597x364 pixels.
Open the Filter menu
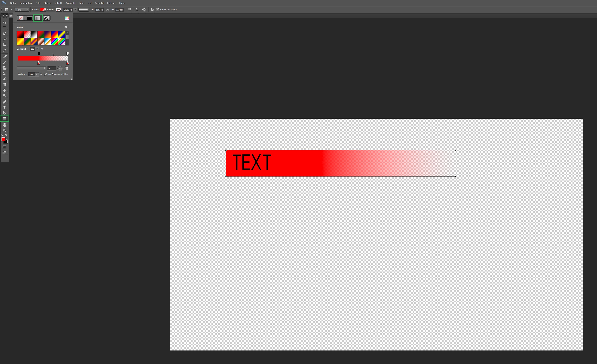[x=81, y=3]
